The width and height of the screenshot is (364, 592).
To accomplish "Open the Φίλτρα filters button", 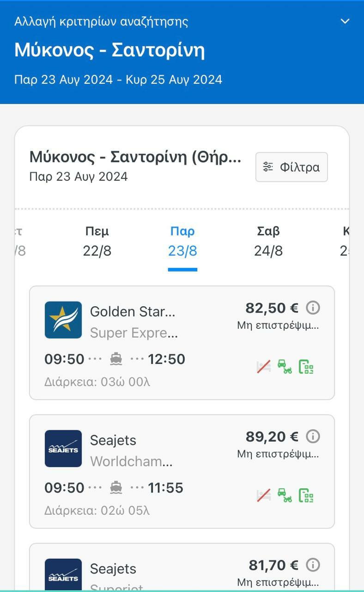I will click(291, 167).
